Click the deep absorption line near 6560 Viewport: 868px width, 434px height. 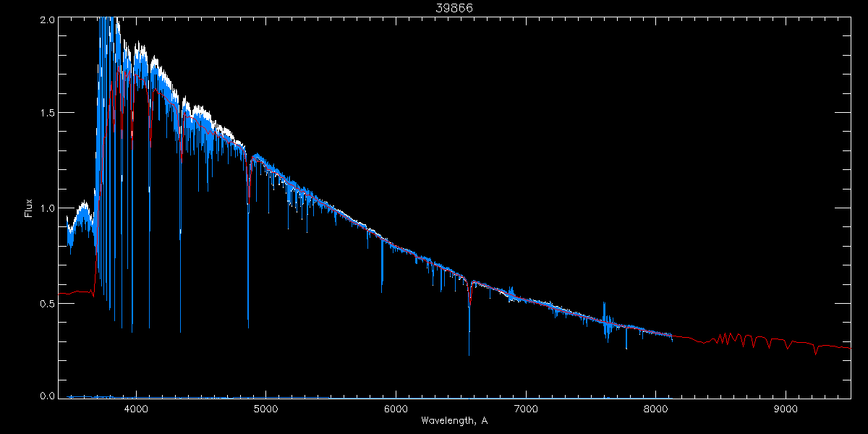coord(469,318)
